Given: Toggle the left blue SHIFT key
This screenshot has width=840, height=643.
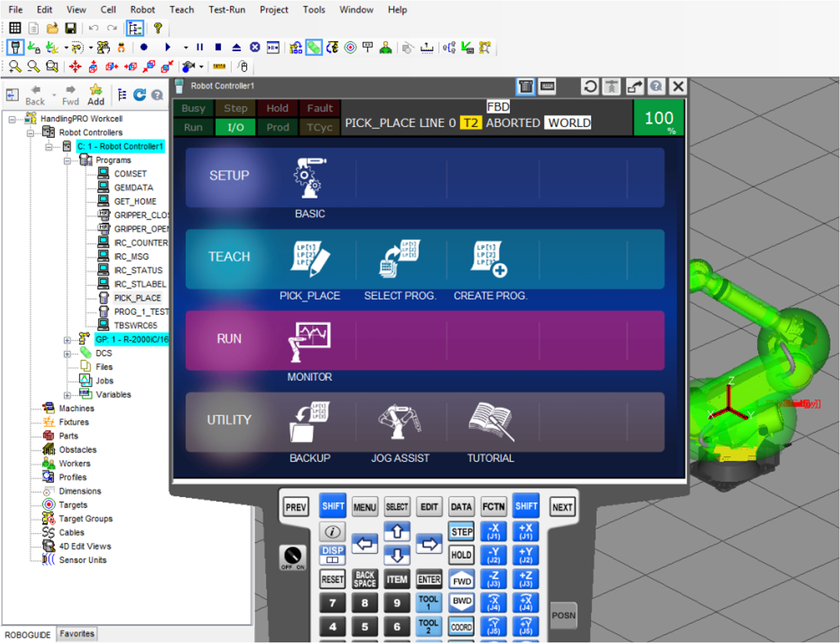Looking at the screenshot, I should pyautogui.click(x=333, y=506).
